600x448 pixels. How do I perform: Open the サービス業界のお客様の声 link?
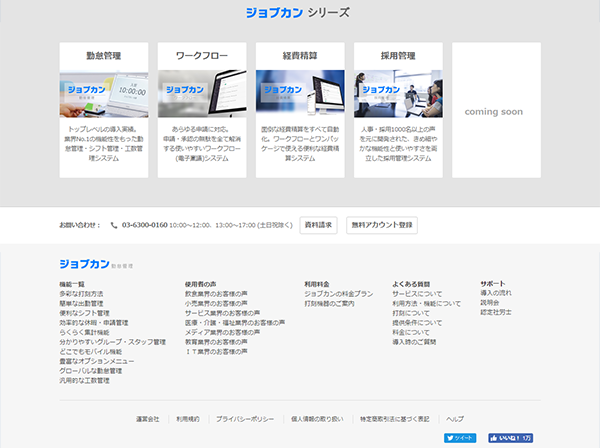click(x=222, y=313)
